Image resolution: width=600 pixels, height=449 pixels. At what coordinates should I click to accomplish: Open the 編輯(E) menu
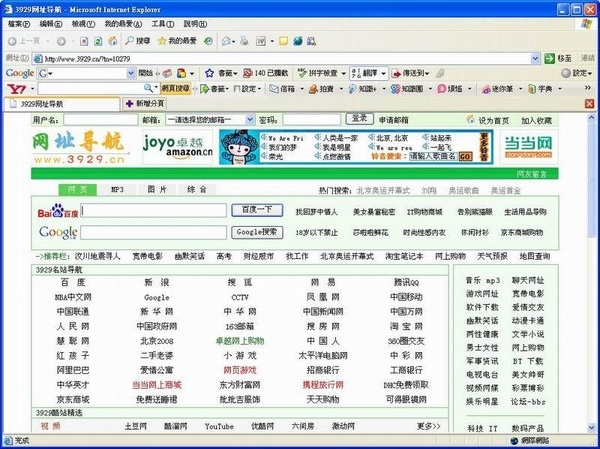pos(51,24)
